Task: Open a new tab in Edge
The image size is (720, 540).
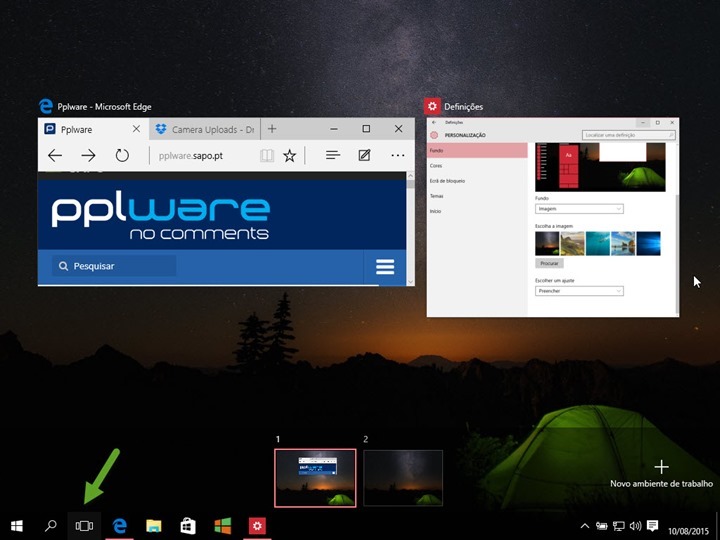Action: (272, 129)
